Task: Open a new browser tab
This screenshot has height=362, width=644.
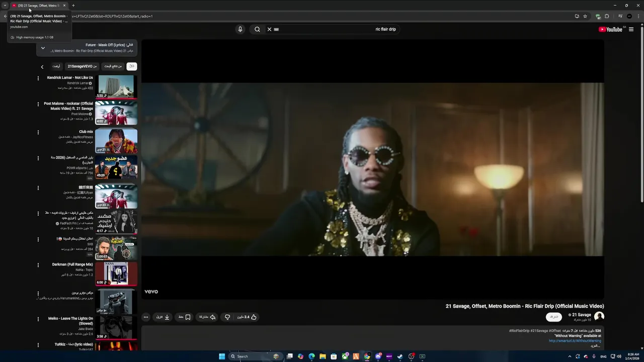Action: pyautogui.click(x=73, y=6)
